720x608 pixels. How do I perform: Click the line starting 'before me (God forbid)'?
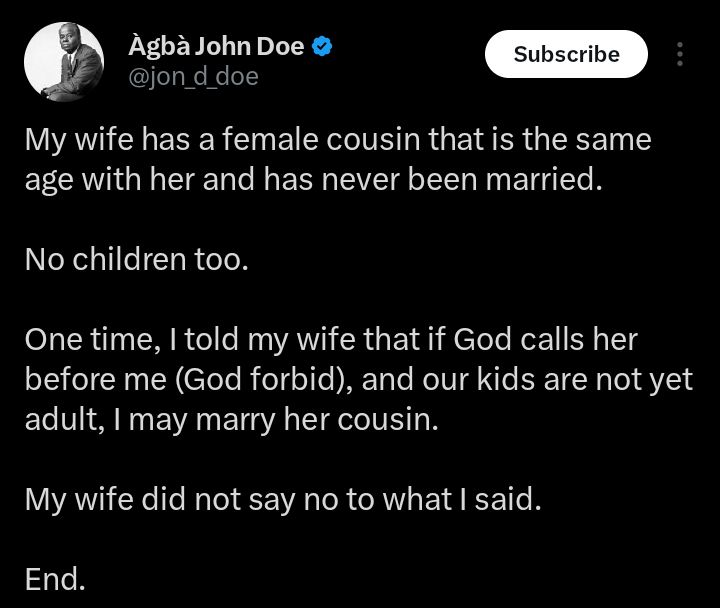[x=358, y=380]
